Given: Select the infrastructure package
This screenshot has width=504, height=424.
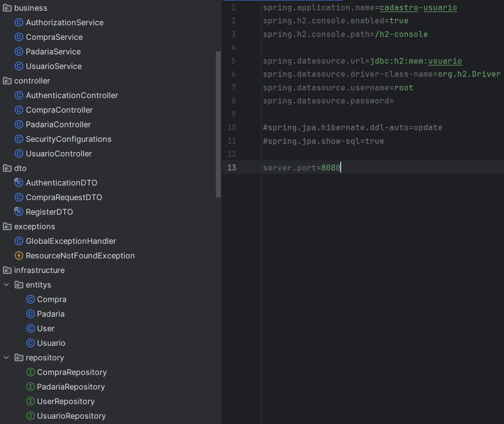Looking at the screenshot, I should tap(39, 270).
